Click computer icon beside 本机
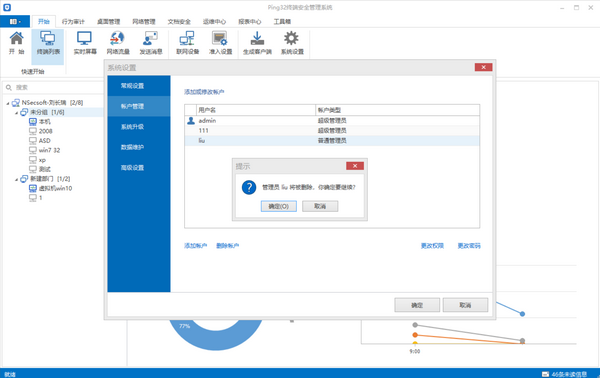 (33, 122)
